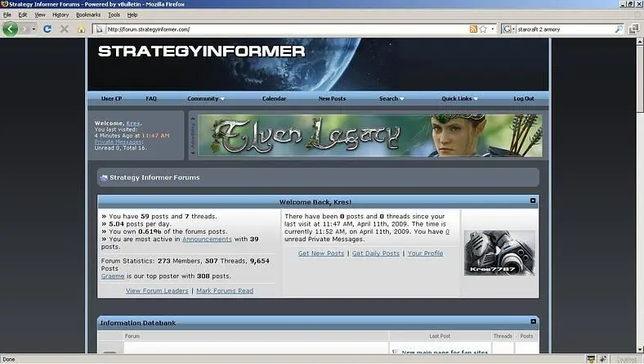Viewport: 644px width, 364px height.
Task: Click the second status bar add-on icon
Action: pos(602,359)
